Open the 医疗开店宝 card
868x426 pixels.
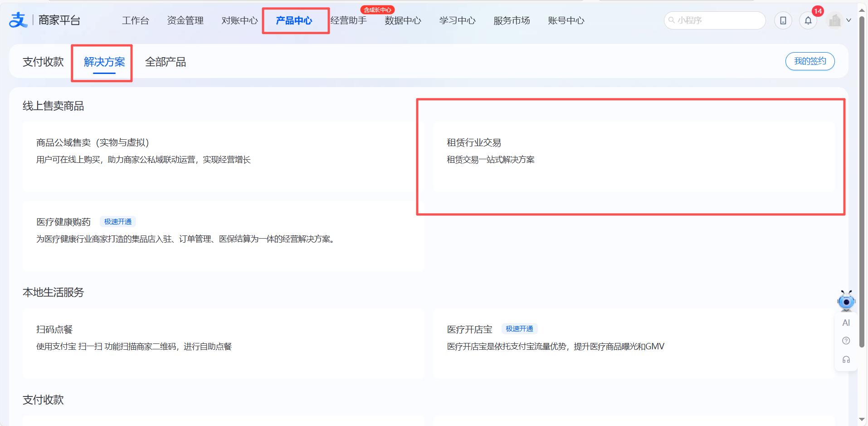point(634,343)
